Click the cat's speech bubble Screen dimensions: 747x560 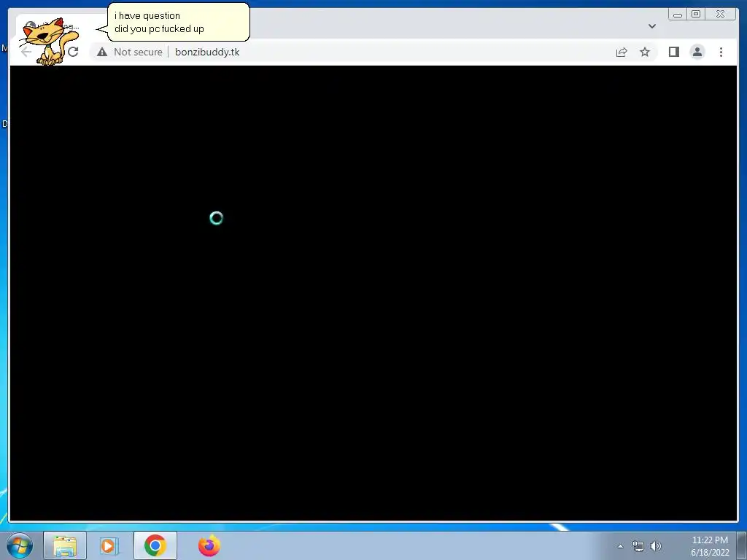pos(178,23)
